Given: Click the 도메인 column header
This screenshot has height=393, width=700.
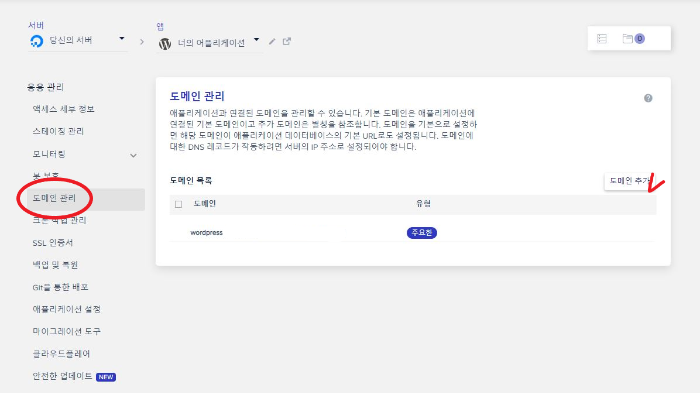Looking at the screenshot, I should point(204,204).
